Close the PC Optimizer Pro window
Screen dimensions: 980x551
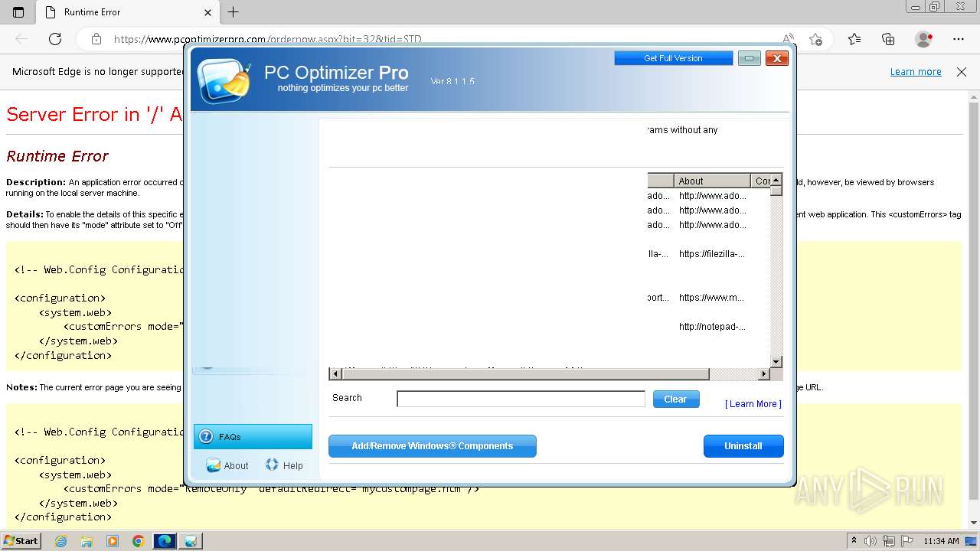pyautogui.click(x=777, y=58)
